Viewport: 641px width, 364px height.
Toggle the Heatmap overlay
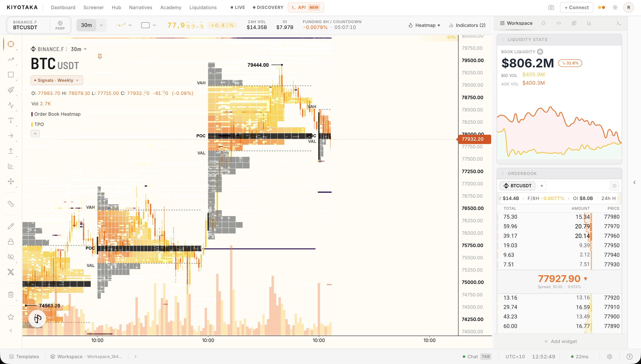424,25
